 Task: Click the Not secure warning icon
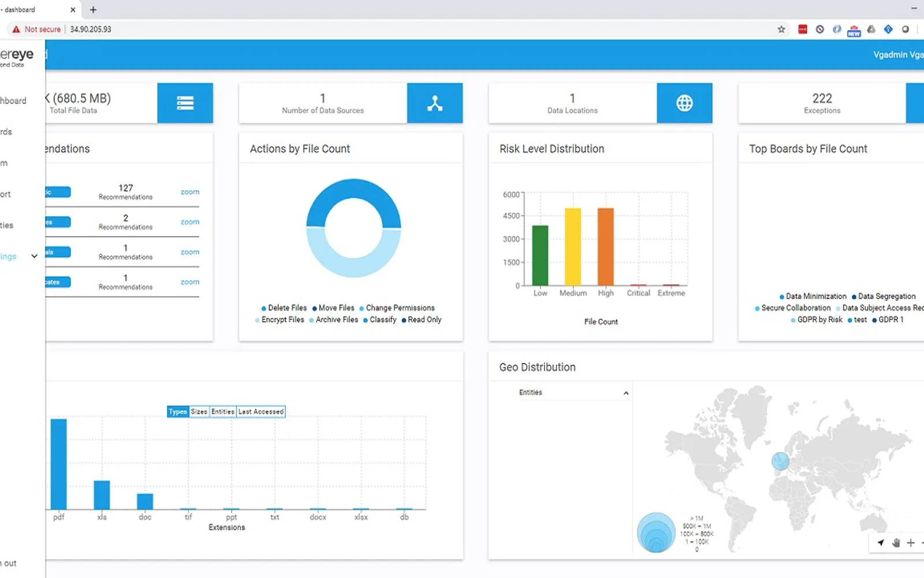[16, 29]
